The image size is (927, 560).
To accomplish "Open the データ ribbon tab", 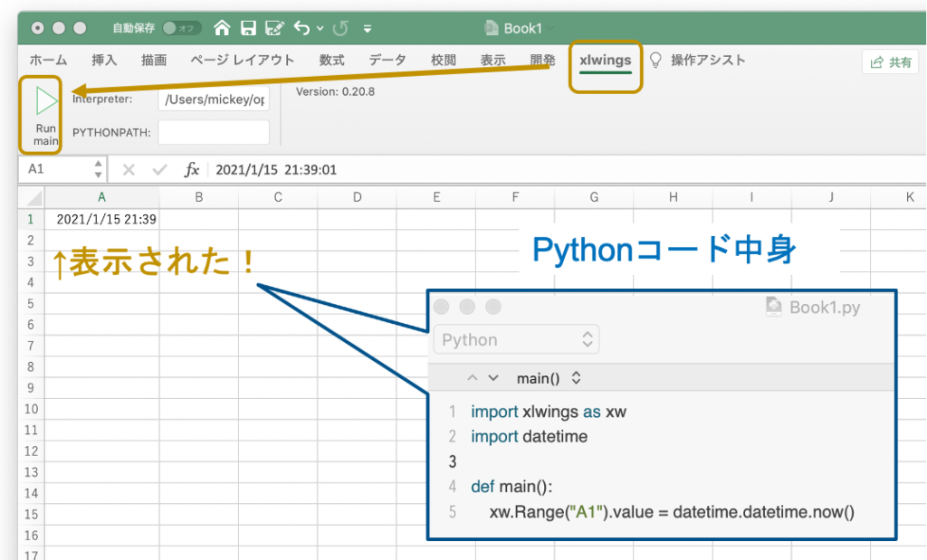I will click(x=387, y=60).
